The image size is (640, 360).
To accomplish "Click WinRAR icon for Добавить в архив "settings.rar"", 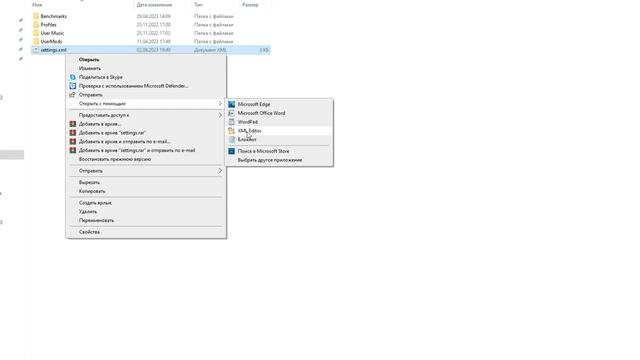I will click(x=73, y=133).
